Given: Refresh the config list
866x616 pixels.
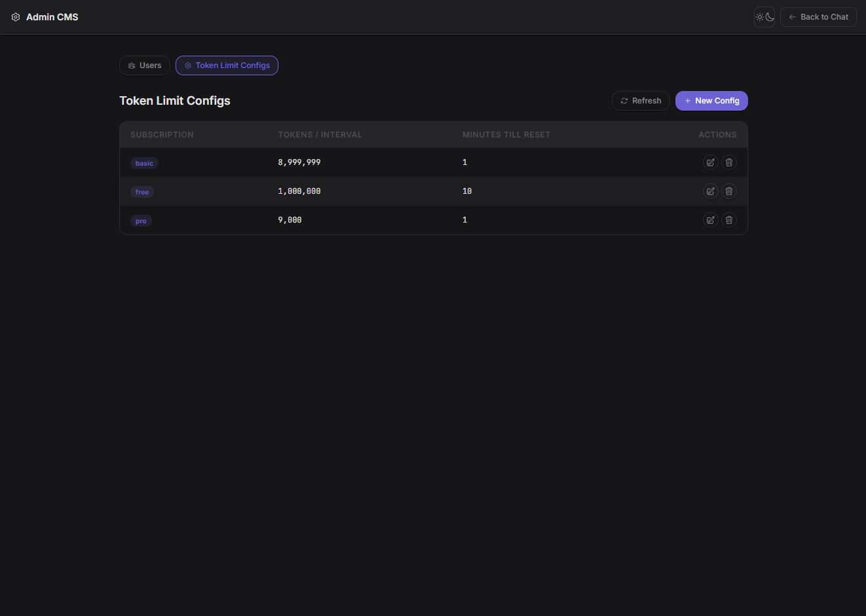Looking at the screenshot, I should pos(641,101).
